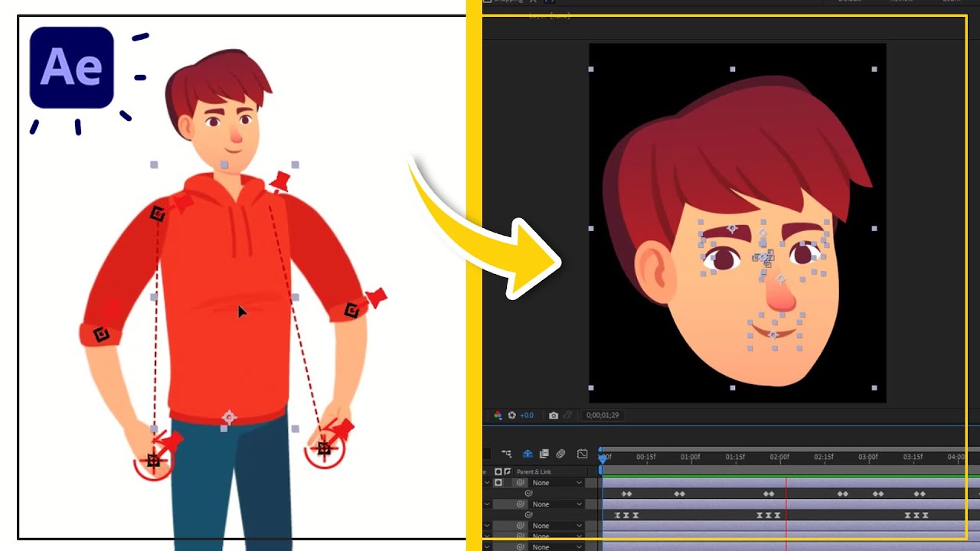Screen dimensions: 980x551
Task: Click the +0.0 exposure value
Action: tap(527, 416)
